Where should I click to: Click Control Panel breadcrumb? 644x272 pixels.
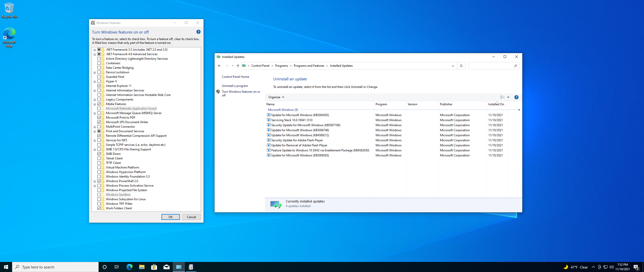(x=260, y=66)
